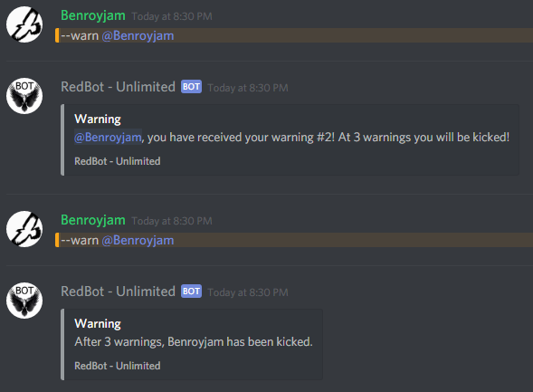Click the RedBot - Unlimited footer of the first embed

[118, 161]
